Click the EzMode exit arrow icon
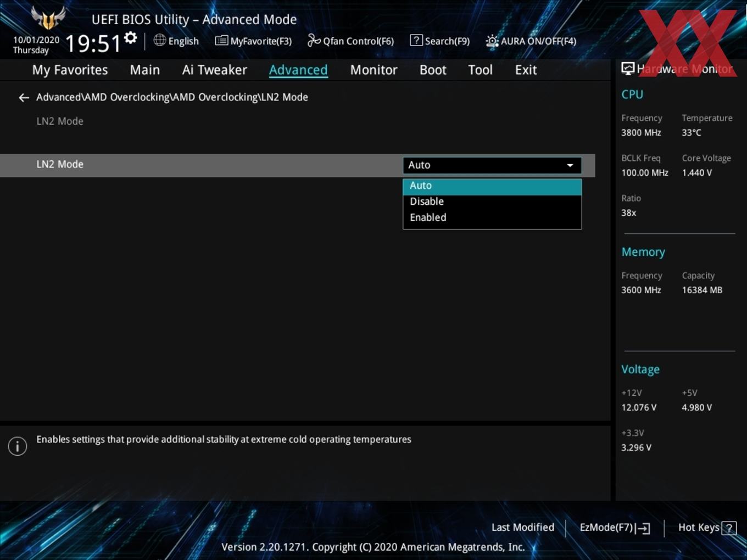This screenshot has height=560, width=747. [643, 528]
